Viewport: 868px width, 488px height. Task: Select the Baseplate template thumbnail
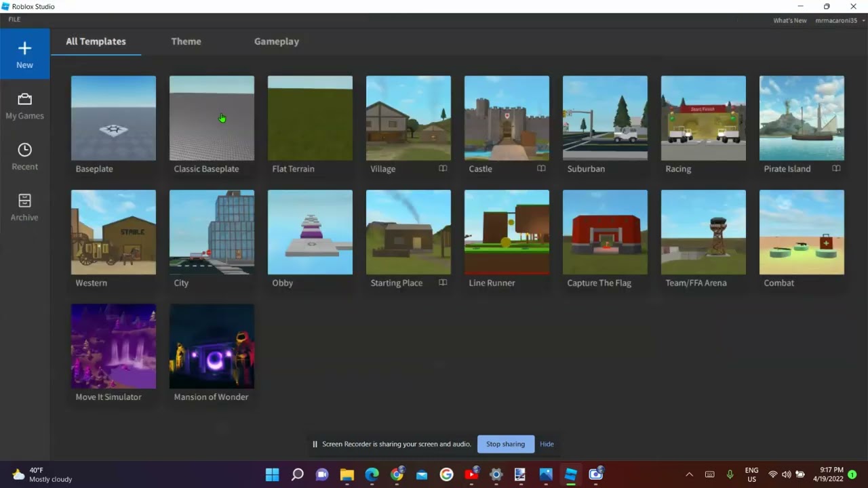coord(113,118)
